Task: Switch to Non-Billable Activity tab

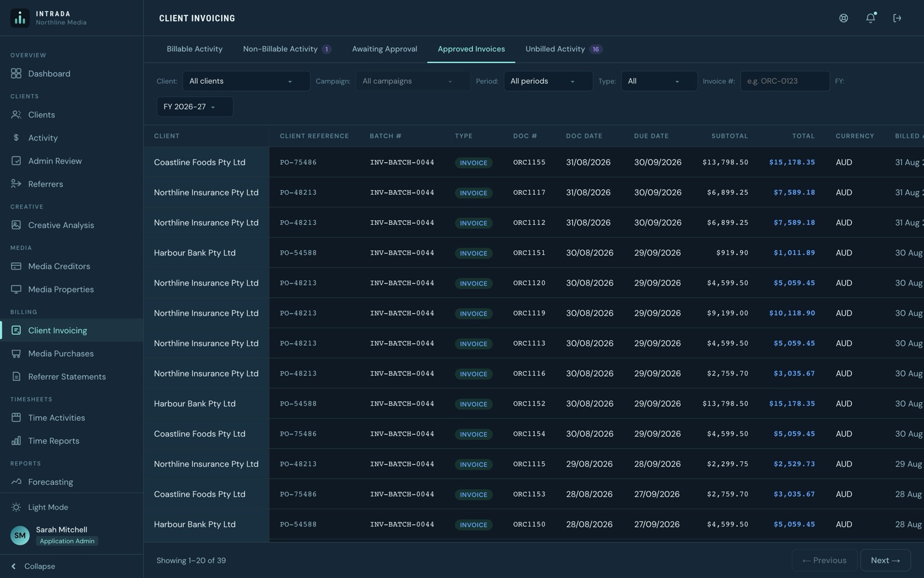Action: (287, 49)
